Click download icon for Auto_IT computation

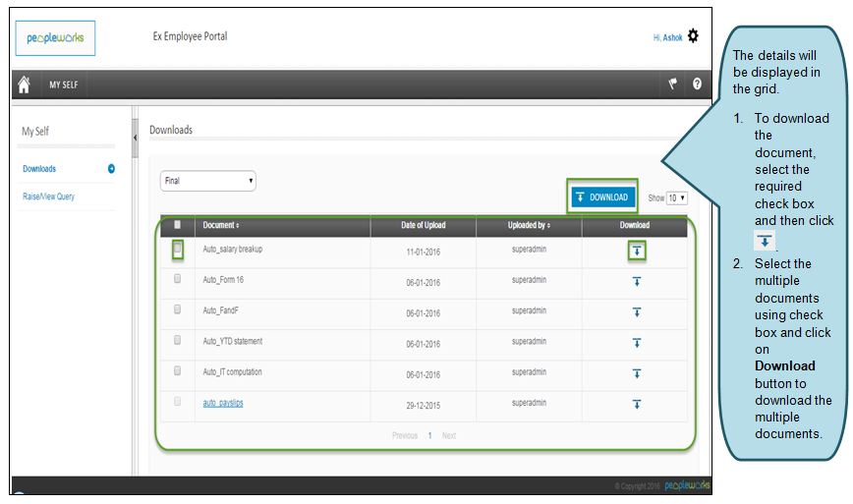click(x=637, y=373)
